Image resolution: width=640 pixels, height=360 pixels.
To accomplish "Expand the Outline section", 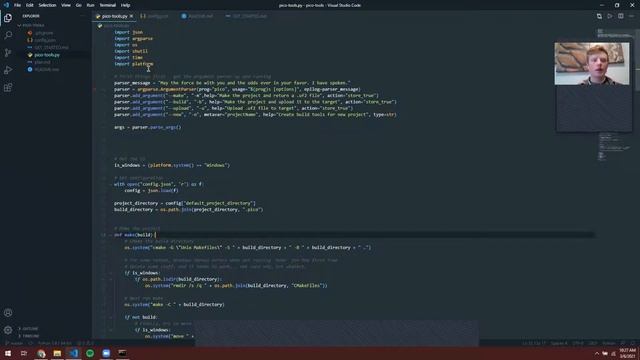I will click(x=30, y=329).
